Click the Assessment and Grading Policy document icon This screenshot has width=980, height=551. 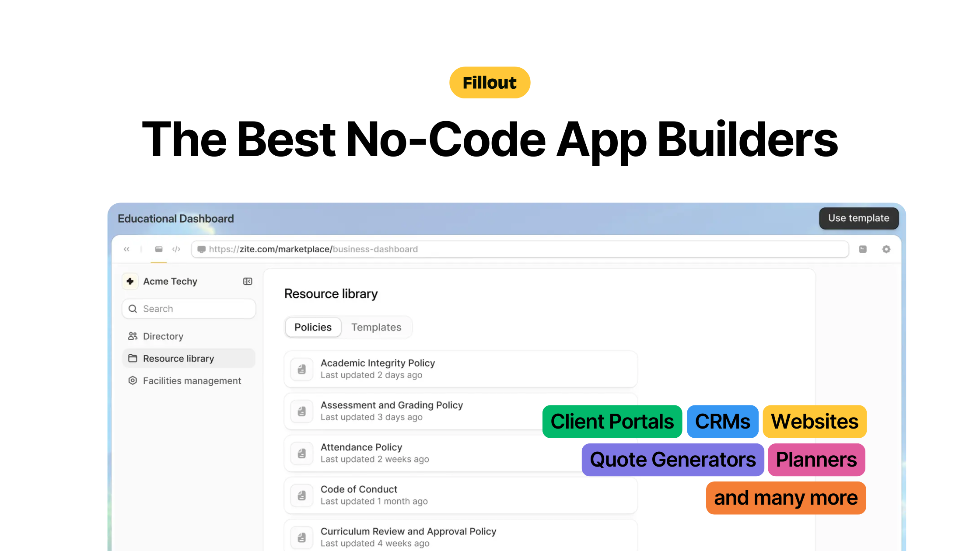(302, 411)
